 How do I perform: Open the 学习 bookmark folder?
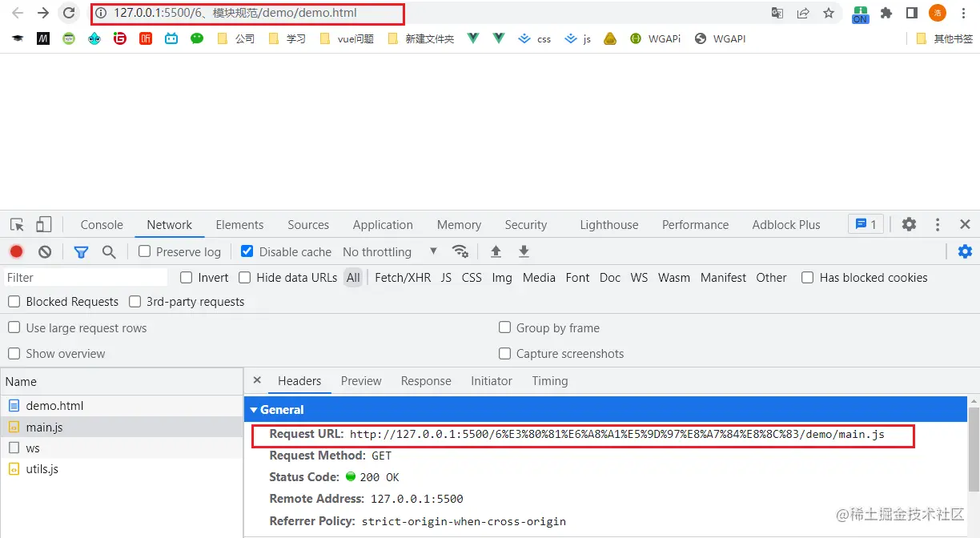[x=287, y=38]
